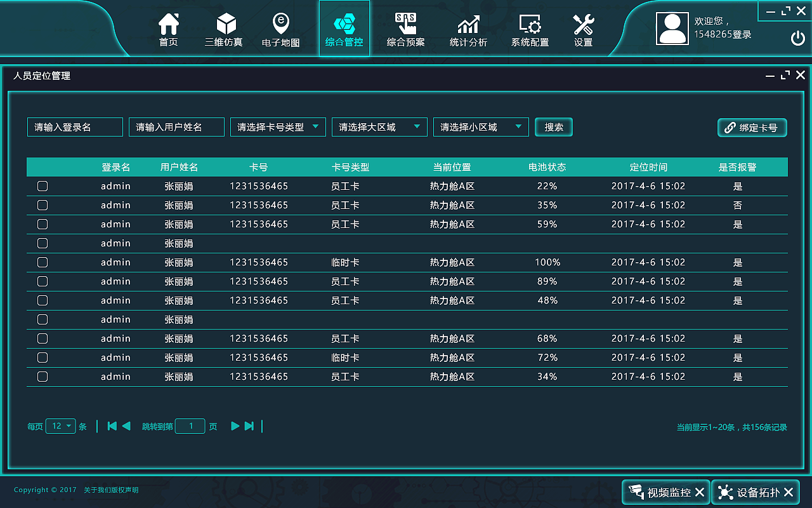Switch to the 综合管控 tab
The image size is (812, 508).
(x=344, y=29)
